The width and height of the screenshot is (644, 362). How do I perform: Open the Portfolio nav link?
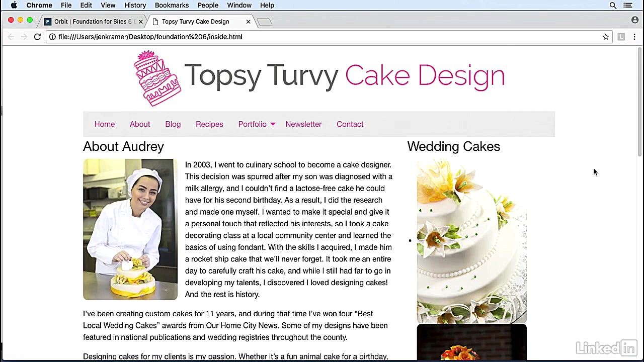coord(252,124)
